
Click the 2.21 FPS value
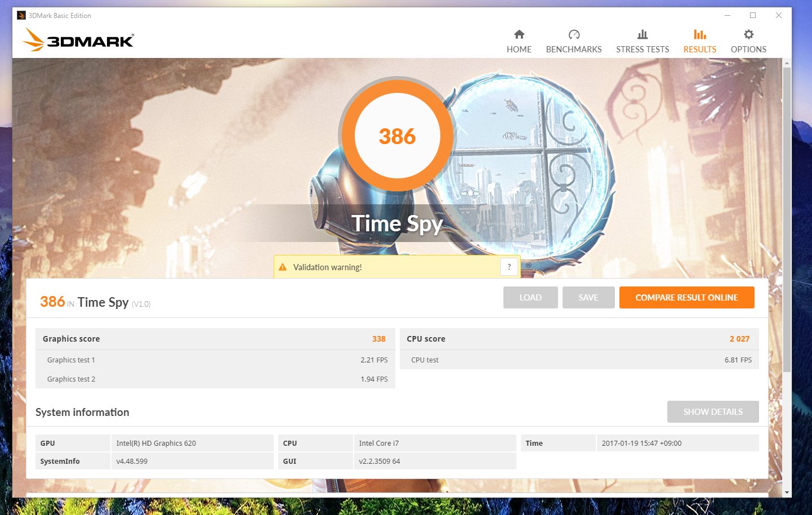374,360
